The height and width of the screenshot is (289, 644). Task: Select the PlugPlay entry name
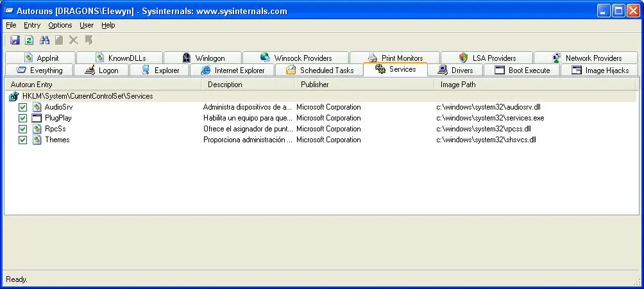point(58,118)
